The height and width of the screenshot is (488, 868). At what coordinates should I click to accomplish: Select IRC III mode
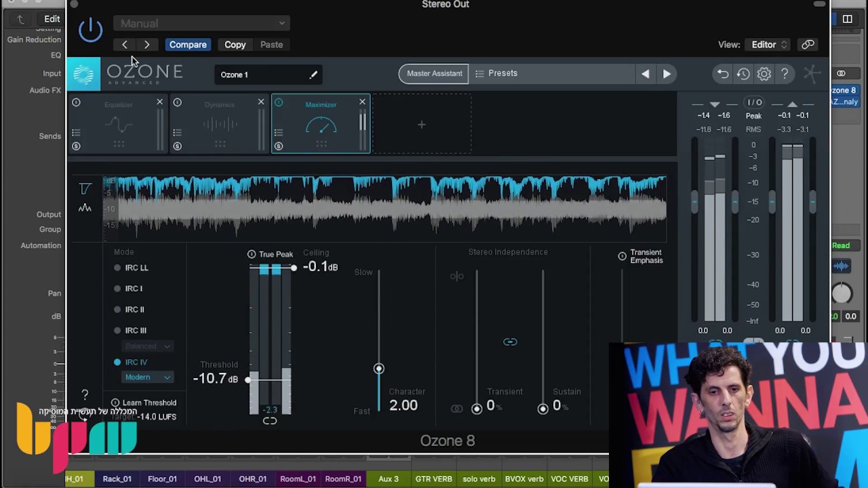coord(131,331)
